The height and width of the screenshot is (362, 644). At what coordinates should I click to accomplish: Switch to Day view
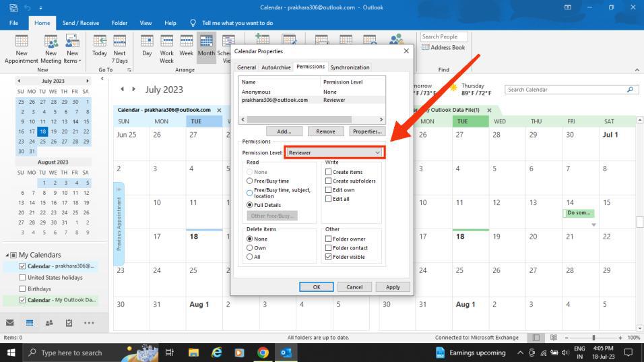tap(147, 46)
